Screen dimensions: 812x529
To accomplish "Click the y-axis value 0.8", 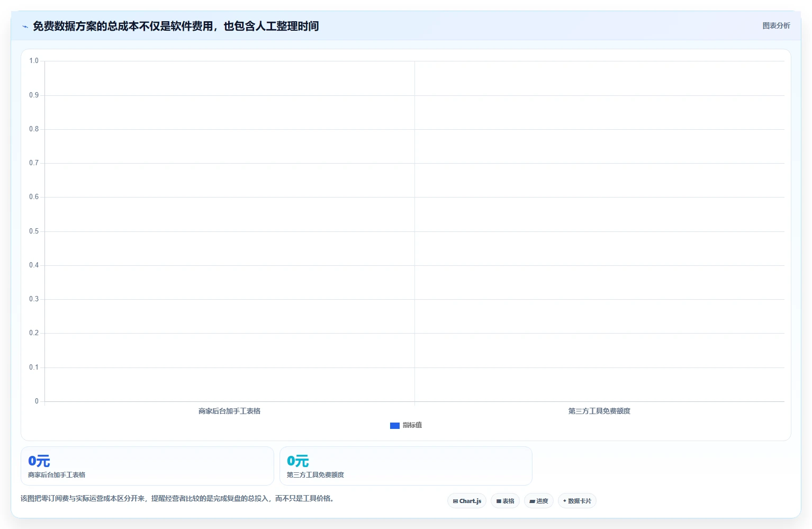I will pos(34,129).
